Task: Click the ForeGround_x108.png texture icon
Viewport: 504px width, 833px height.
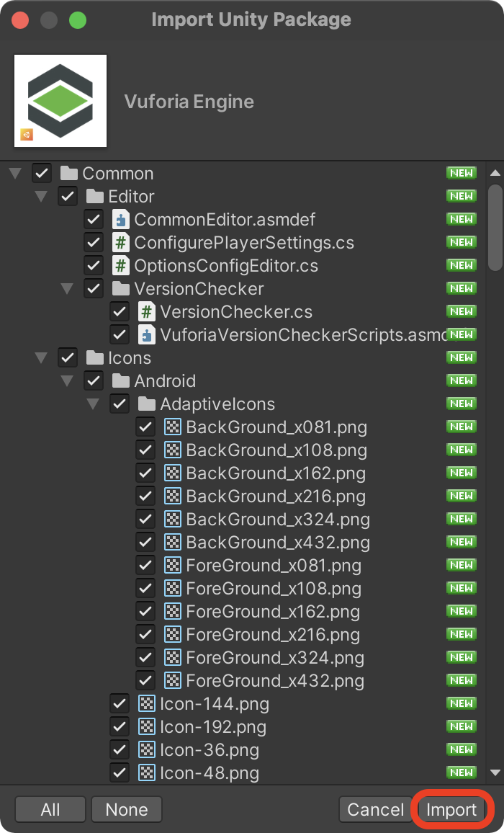Action: pos(173,588)
